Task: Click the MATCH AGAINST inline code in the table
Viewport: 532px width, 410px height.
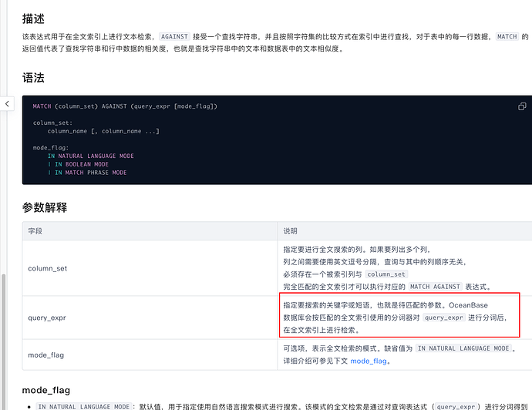Action: coord(433,287)
